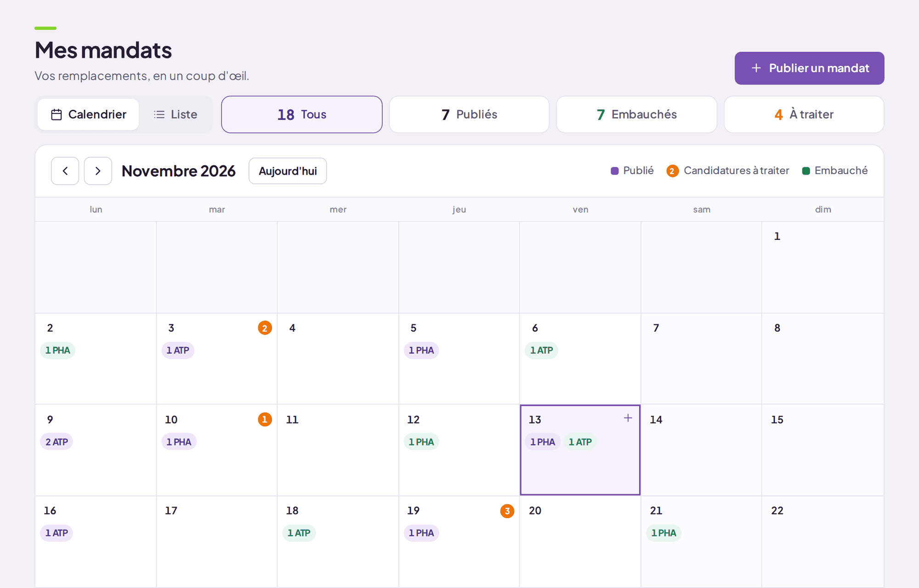
Task: Open the 1 ATP tag on day 13
Action: point(580,442)
